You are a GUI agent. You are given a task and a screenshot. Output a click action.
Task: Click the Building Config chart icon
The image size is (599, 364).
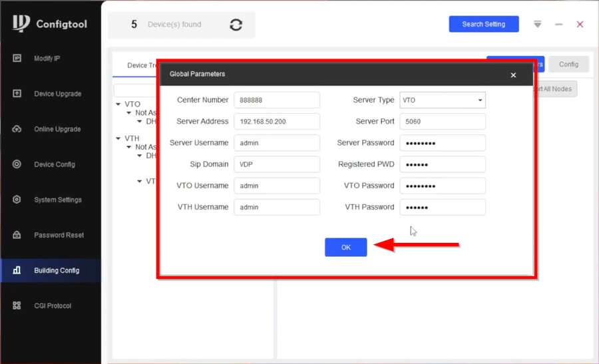pyautogui.click(x=17, y=270)
